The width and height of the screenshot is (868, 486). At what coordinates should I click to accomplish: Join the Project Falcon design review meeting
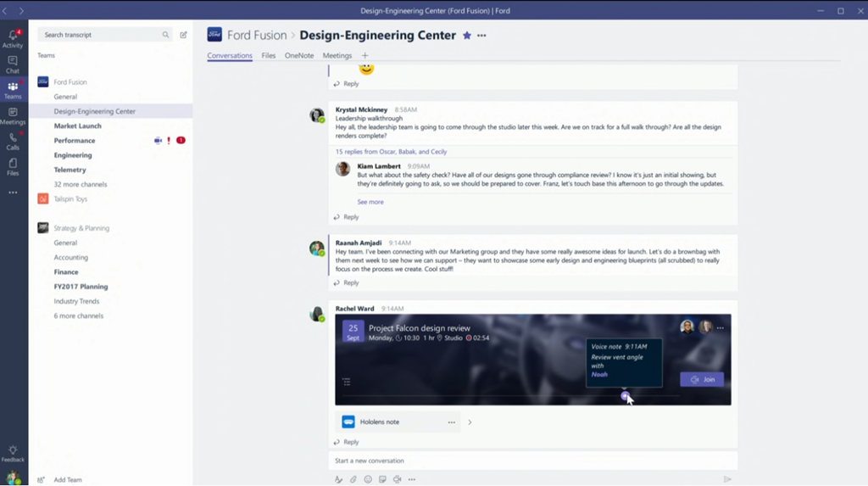click(702, 379)
